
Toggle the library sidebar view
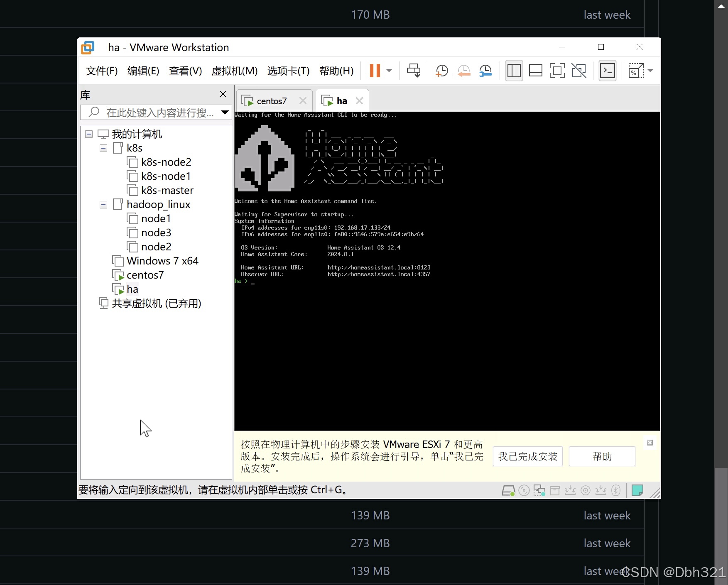514,71
